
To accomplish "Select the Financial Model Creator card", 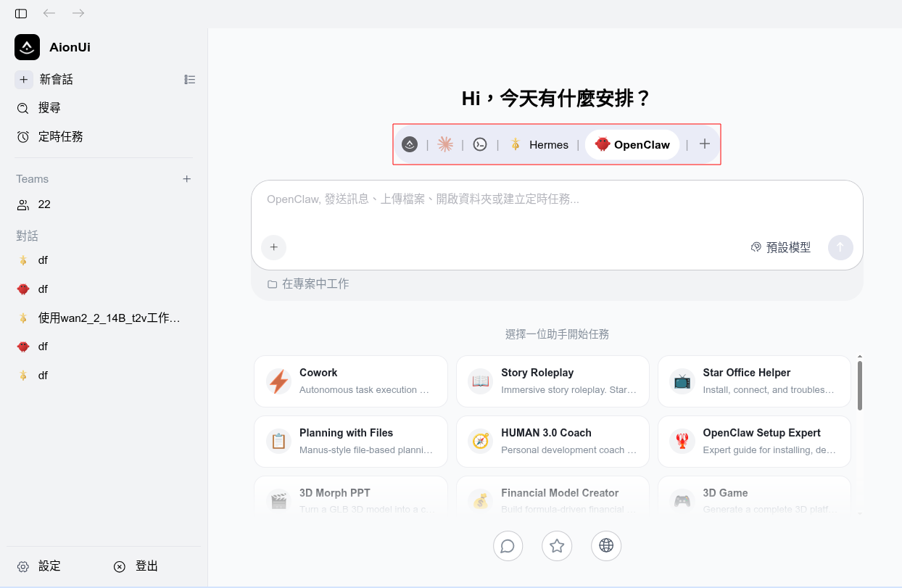I will click(x=553, y=496).
